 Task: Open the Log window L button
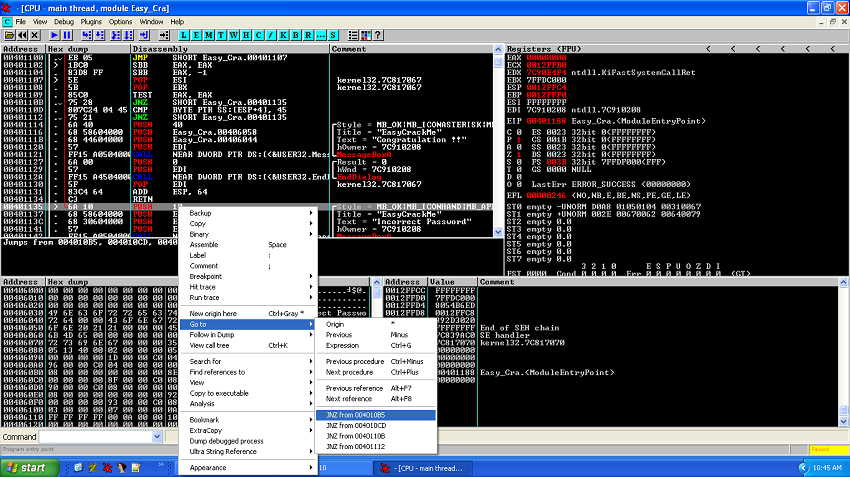coord(184,35)
